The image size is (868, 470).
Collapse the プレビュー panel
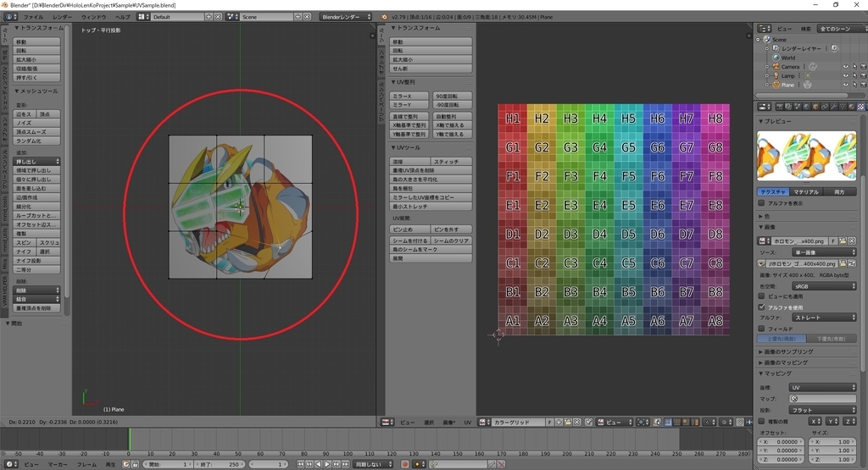coord(775,121)
